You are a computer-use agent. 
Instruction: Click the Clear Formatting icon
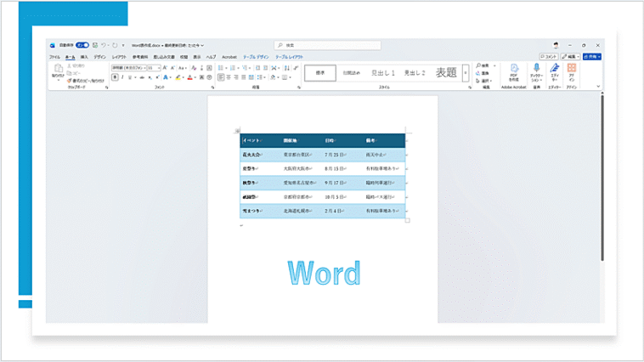coord(194,68)
